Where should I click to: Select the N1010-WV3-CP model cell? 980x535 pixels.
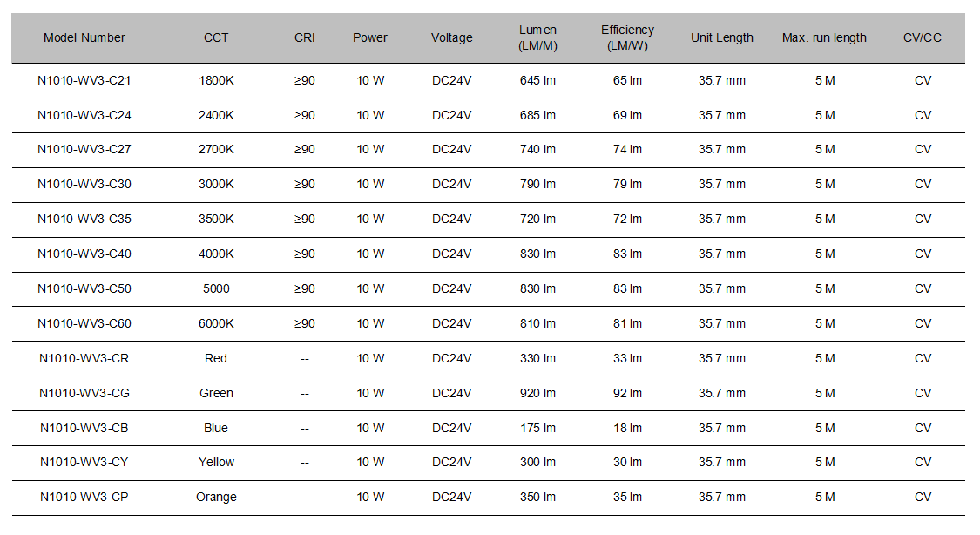[84, 497]
